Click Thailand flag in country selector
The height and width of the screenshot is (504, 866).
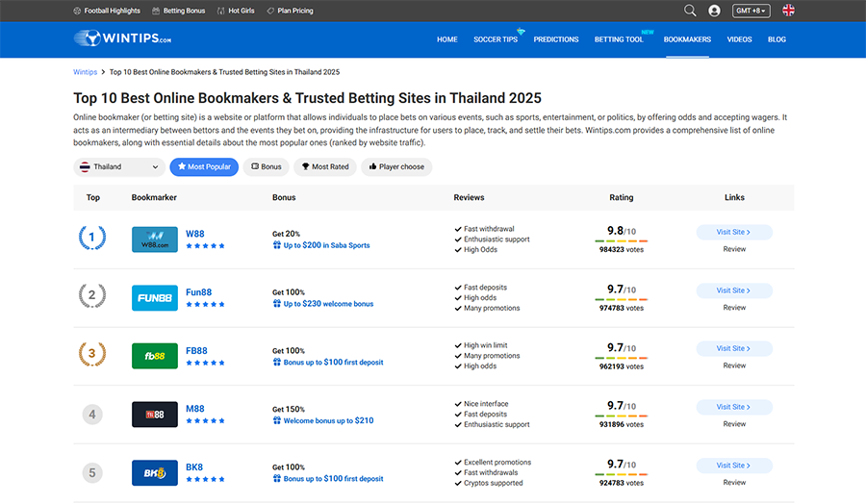(85, 166)
